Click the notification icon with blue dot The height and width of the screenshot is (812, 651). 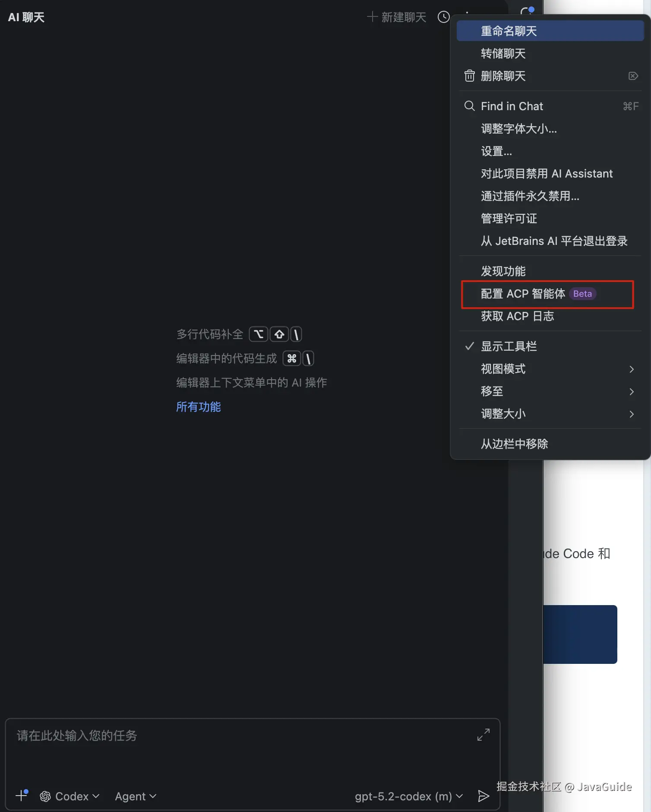[527, 11]
